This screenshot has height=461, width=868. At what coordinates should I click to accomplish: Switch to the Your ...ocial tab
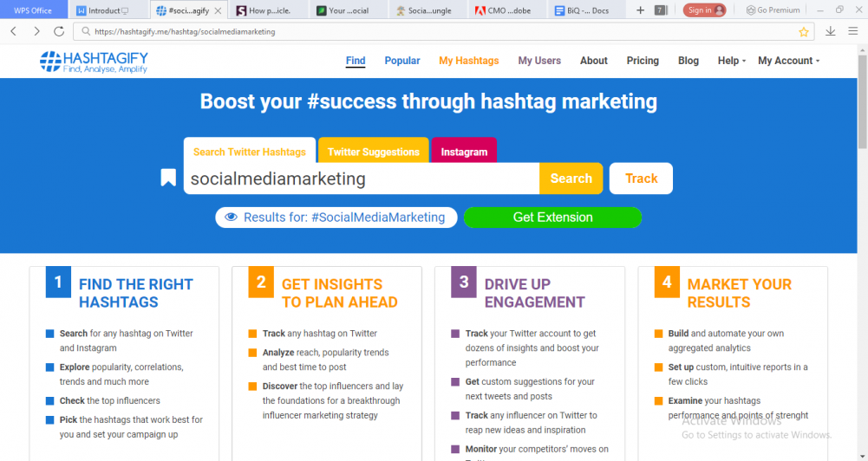point(349,10)
